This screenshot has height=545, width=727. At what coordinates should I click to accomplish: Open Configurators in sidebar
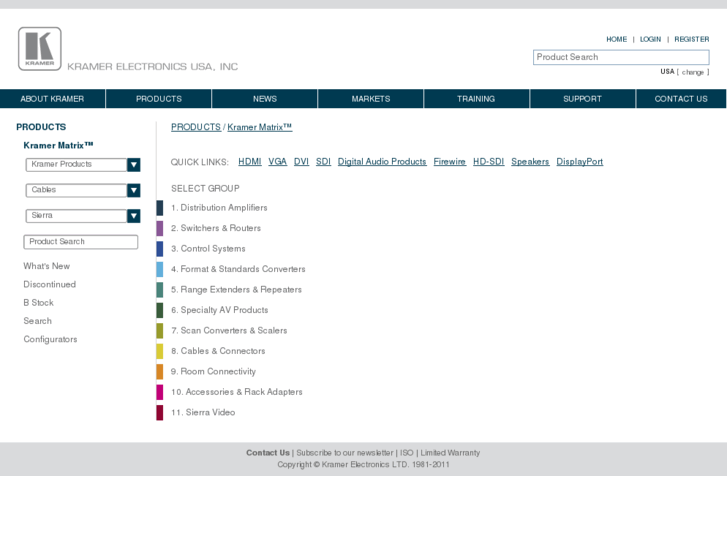pos(51,339)
